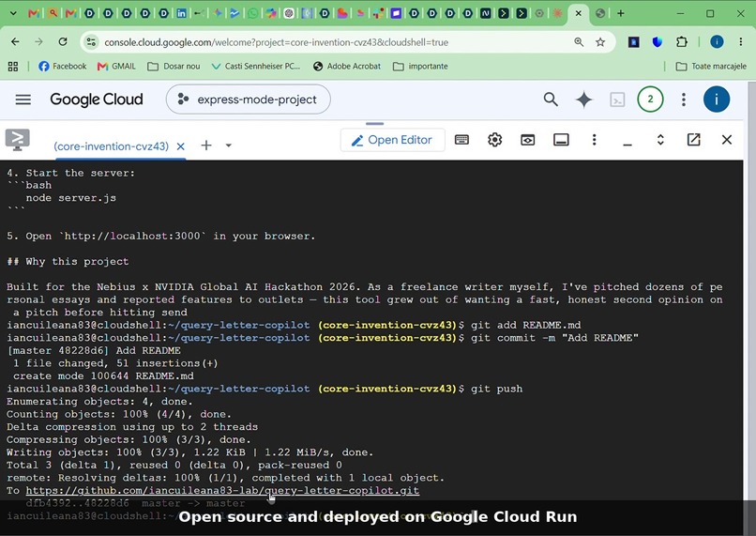Open the Google Cloud search
This screenshot has height=536, width=756.
click(551, 100)
